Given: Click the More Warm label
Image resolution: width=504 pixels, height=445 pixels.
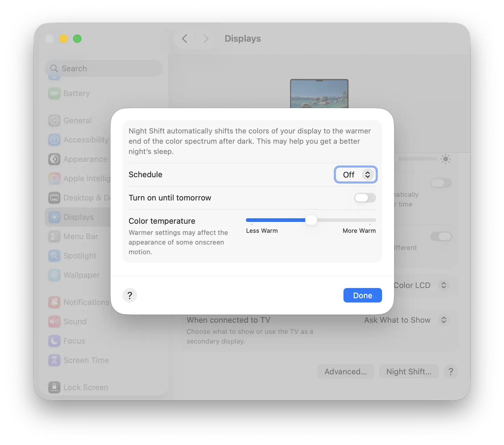Looking at the screenshot, I should click(x=359, y=231).
